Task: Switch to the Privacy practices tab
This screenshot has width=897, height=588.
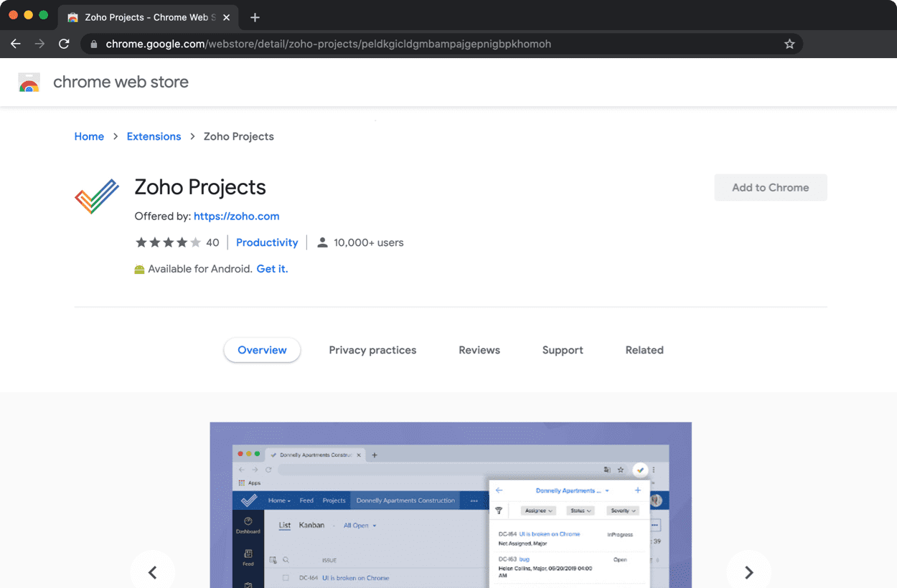Action: coord(372,350)
